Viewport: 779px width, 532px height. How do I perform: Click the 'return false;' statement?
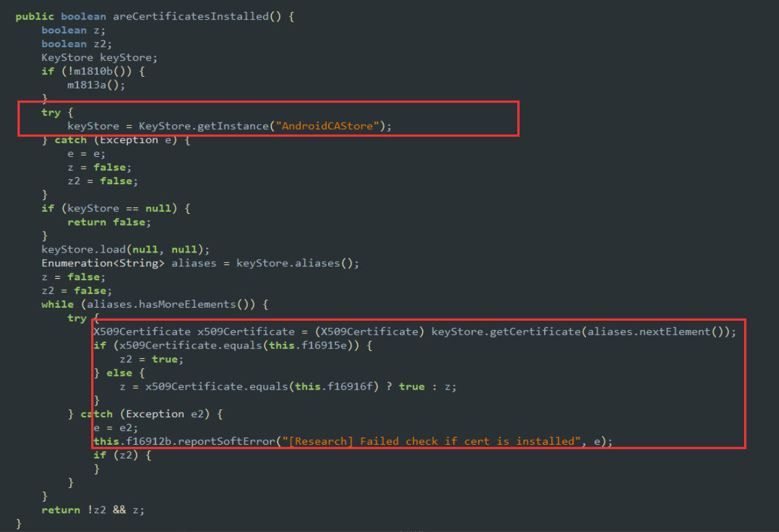click(x=109, y=222)
